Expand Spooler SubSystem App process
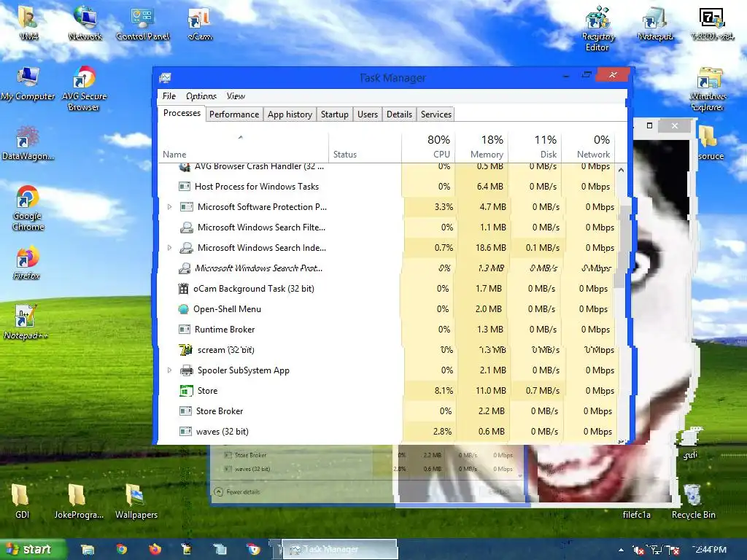This screenshot has width=747, height=560. (169, 370)
